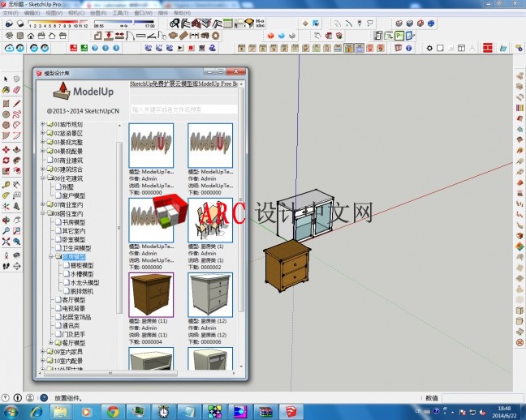Expand the 01城市规划 folder
Image resolution: width=526 pixels, height=420 pixels.
[43, 124]
